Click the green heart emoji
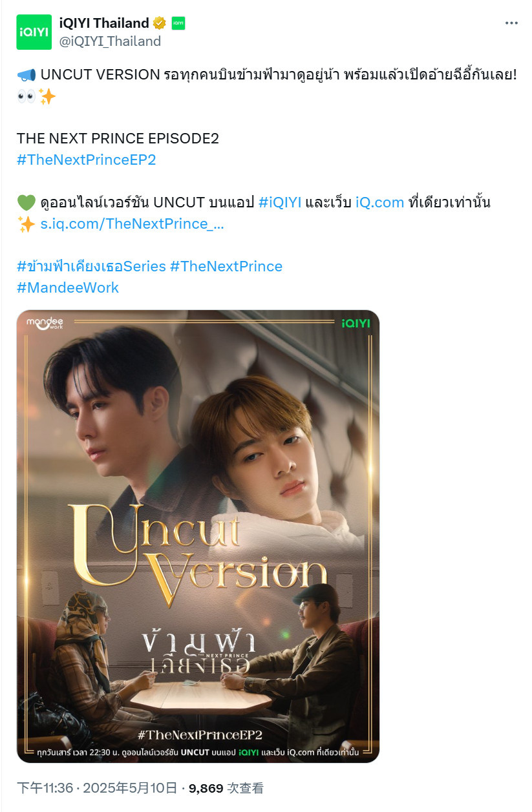532x812 pixels. point(27,203)
